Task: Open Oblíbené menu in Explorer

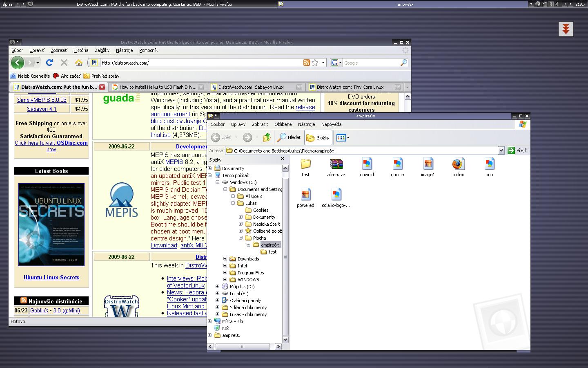Action: click(283, 124)
